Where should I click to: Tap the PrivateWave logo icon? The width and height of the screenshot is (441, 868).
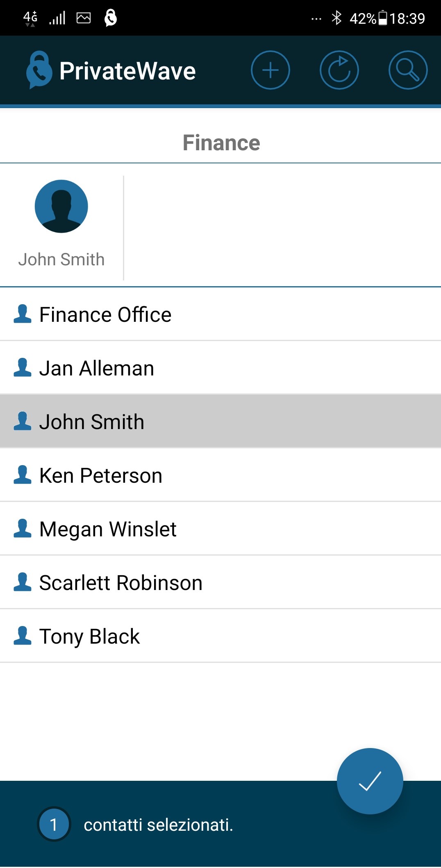39,70
